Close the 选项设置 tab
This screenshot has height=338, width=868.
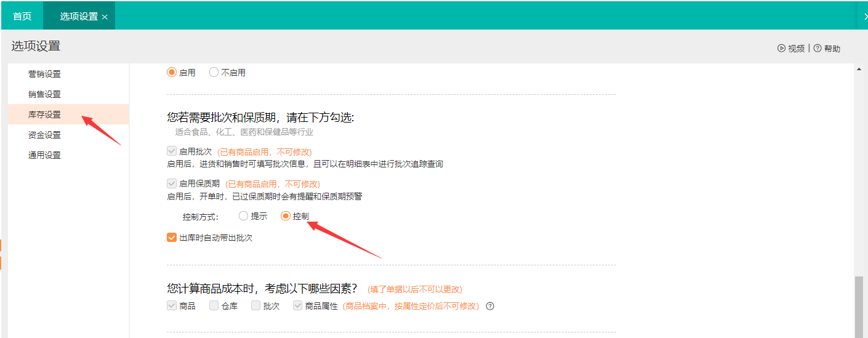click(x=105, y=17)
